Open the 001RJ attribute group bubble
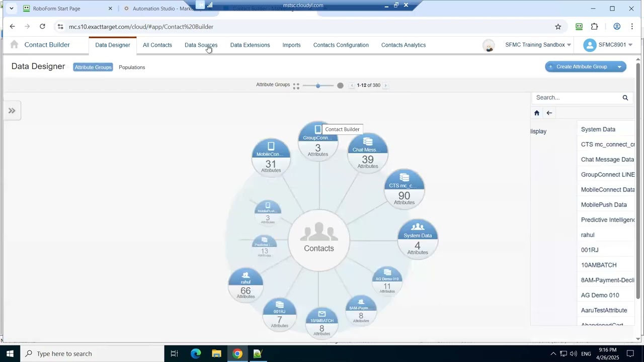The width and height of the screenshot is (644, 362). coord(280,314)
